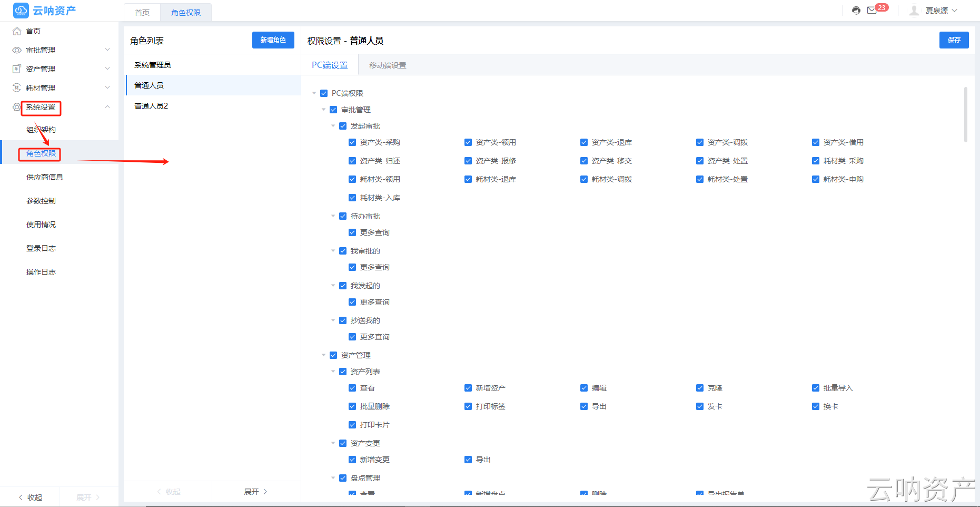Click the home icon beside 首页 in sidebar
The height and width of the screenshot is (507, 980).
coord(17,31)
